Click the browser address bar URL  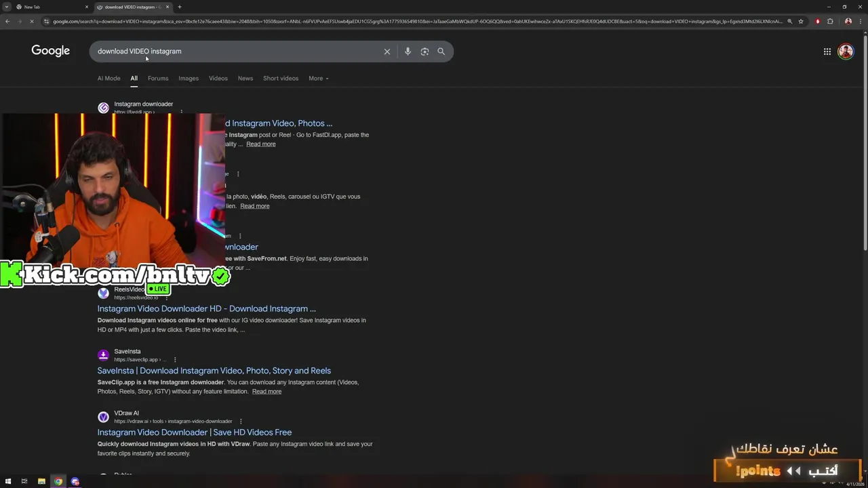click(417, 22)
